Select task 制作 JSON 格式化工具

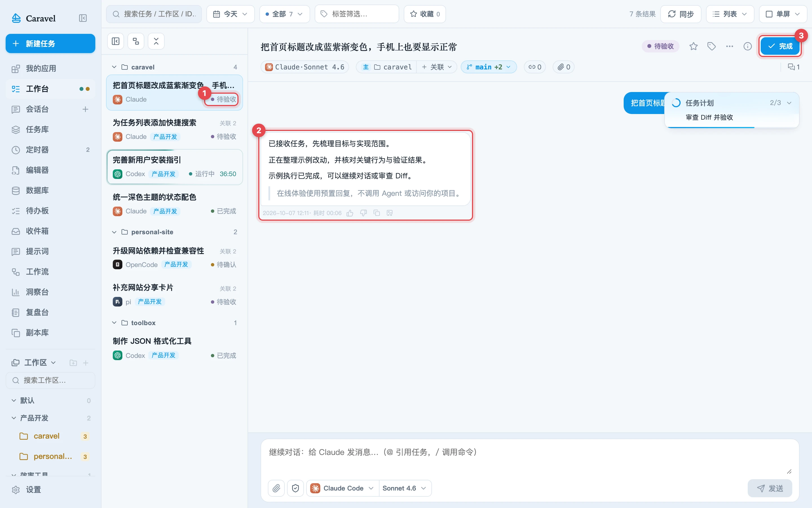tap(175, 348)
